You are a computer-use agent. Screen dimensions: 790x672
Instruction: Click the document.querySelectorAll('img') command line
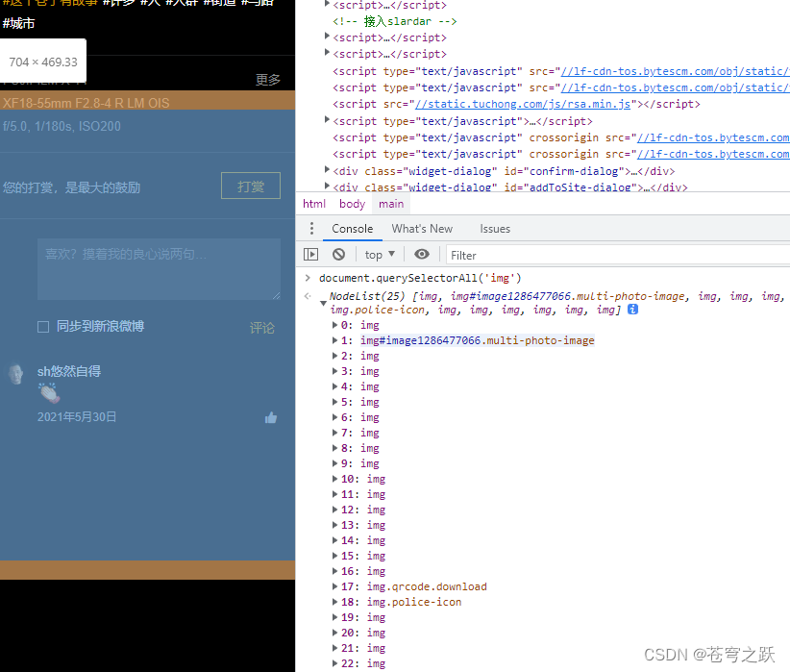pos(420,278)
